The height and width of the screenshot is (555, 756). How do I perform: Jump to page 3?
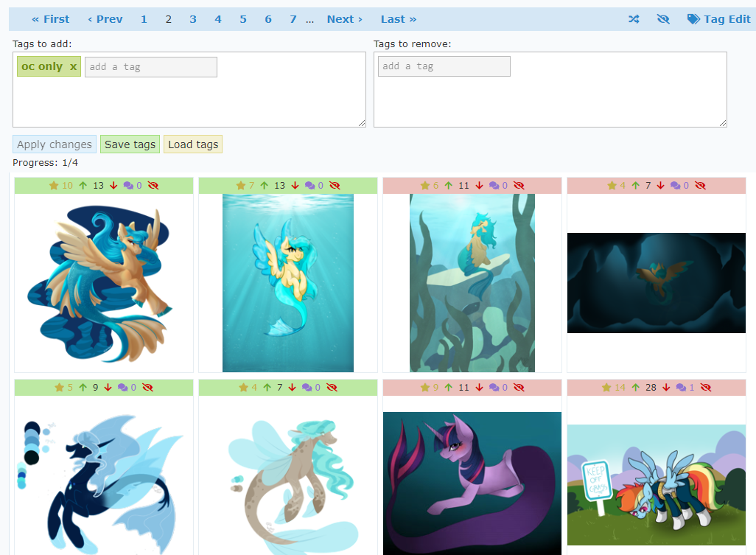click(193, 19)
